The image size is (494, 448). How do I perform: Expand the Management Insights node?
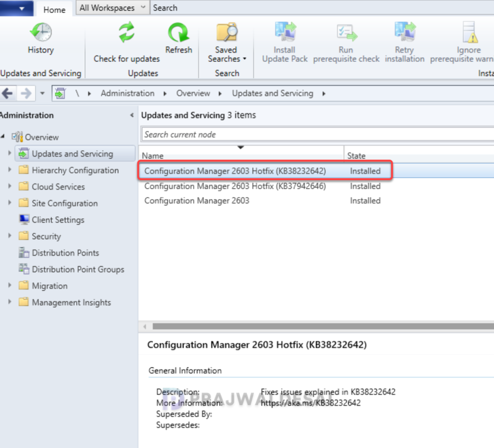(x=10, y=302)
